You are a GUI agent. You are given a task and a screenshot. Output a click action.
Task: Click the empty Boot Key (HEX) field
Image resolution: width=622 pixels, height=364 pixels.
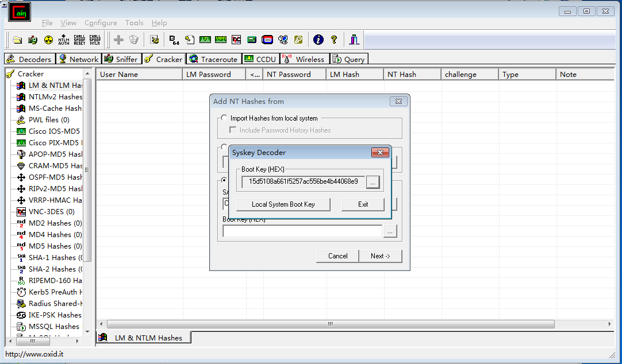tap(302, 231)
